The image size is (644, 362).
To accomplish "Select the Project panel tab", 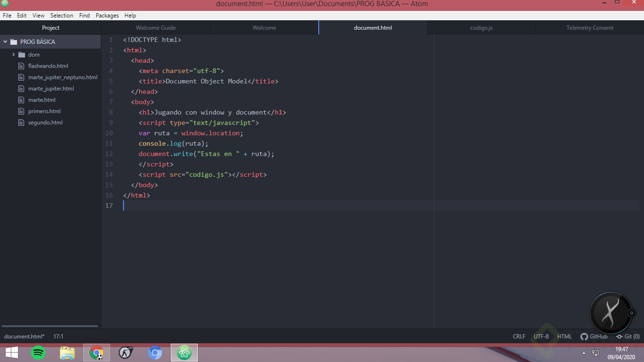I will tap(50, 28).
